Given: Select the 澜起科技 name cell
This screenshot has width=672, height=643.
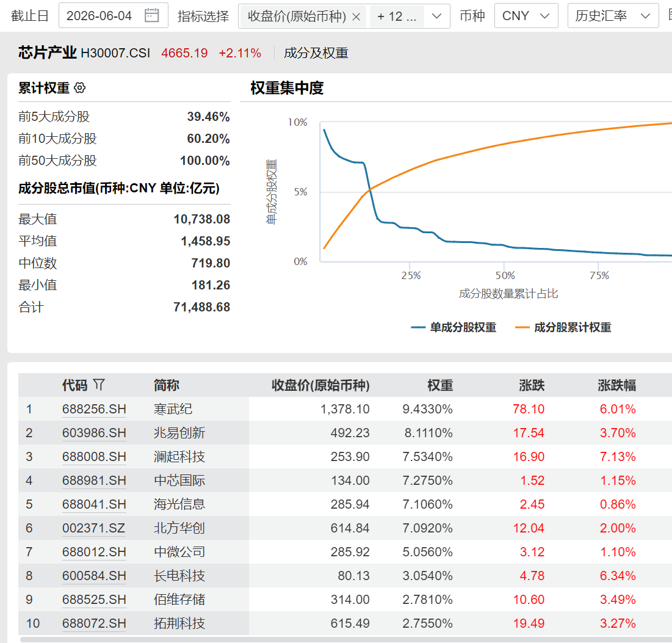Looking at the screenshot, I should (179, 457).
